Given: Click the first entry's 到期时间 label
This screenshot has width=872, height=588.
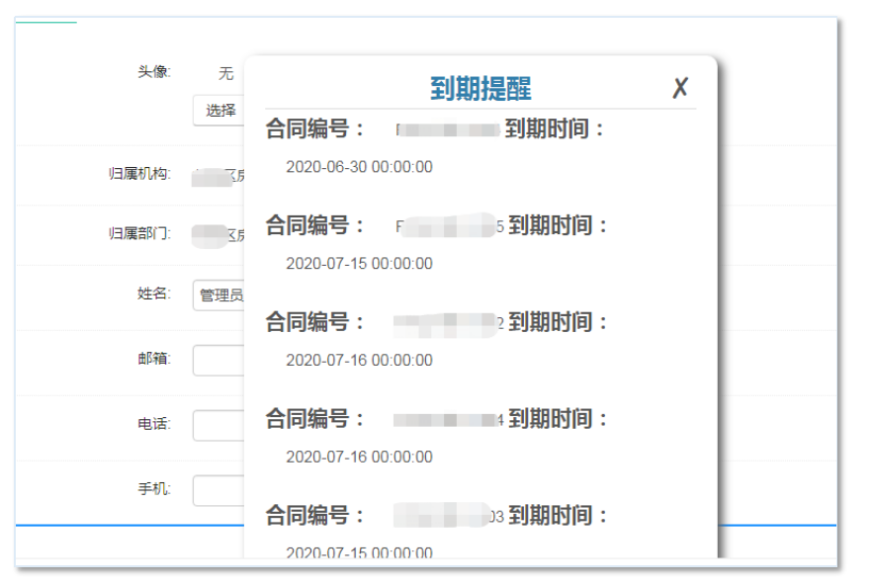Looking at the screenshot, I should tap(555, 129).
